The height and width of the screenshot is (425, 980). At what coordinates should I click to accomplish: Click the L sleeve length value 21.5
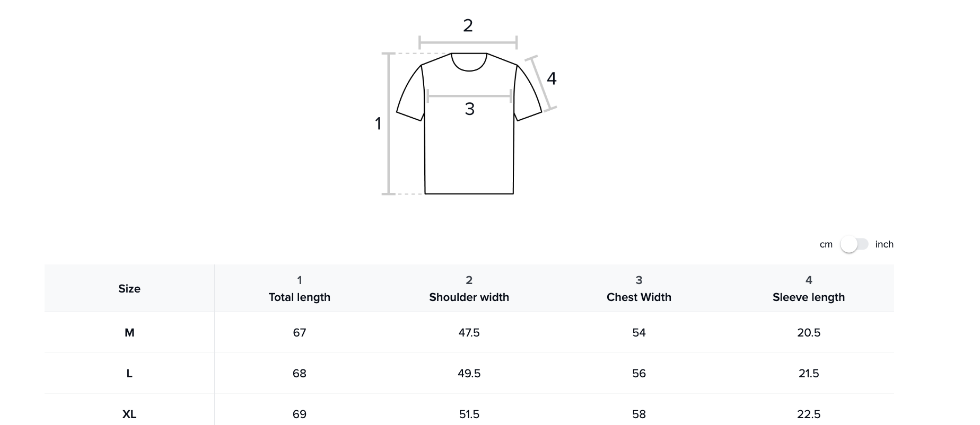click(x=808, y=374)
